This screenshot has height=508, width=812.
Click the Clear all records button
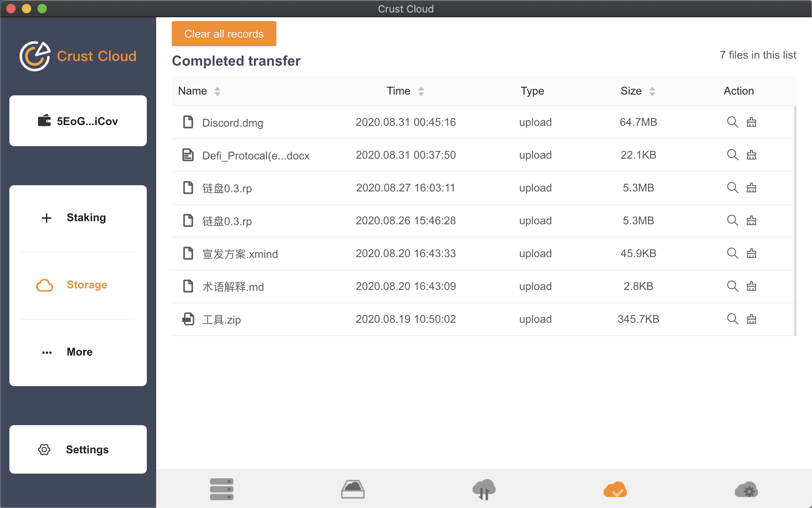(224, 34)
